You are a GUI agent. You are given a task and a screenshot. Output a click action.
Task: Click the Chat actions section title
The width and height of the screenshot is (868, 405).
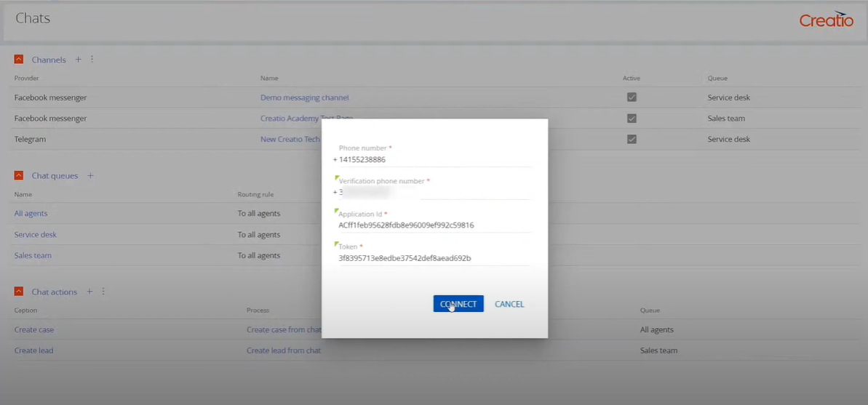coord(55,292)
